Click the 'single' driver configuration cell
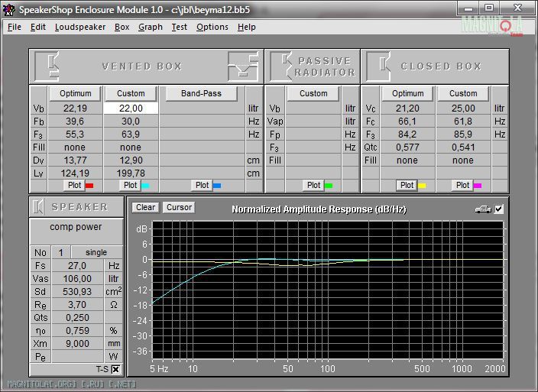The height and width of the screenshot is (392, 538). click(96, 252)
